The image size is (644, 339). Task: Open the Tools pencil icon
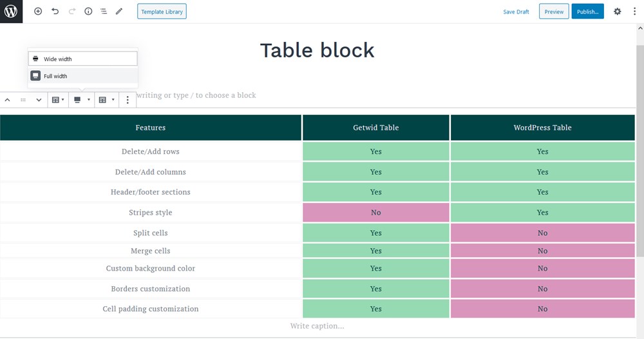(119, 12)
